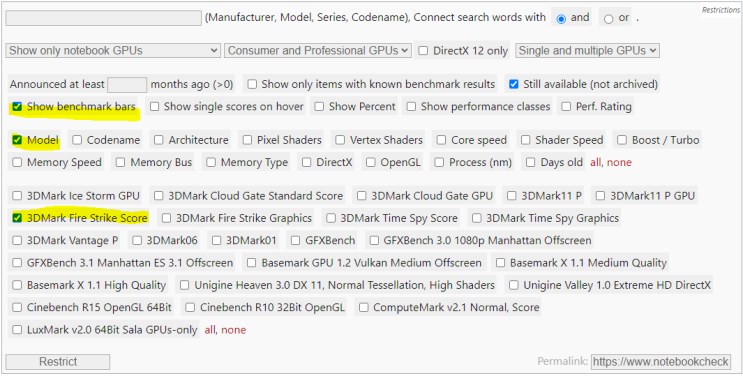Screen dimensions: 743x376
Task: Check the 'Boost / Turbo' box
Action: tap(622, 140)
